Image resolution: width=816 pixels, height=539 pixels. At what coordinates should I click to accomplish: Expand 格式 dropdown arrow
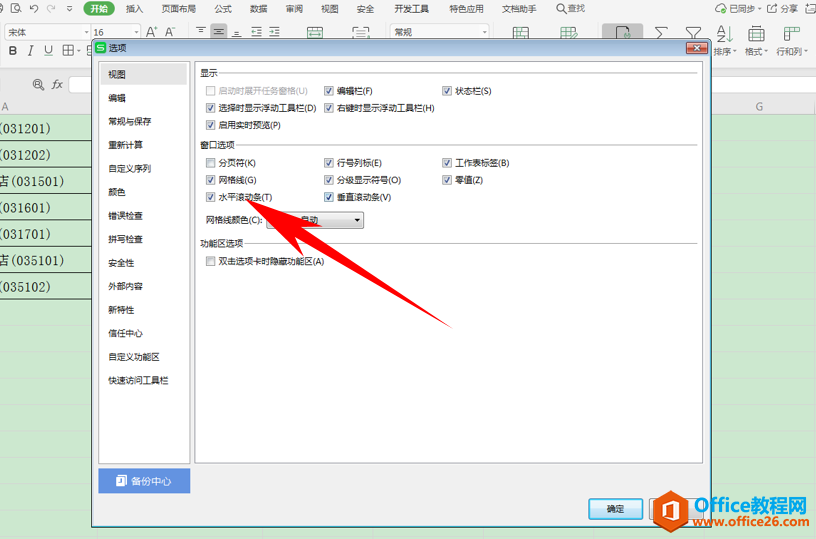point(766,52)
